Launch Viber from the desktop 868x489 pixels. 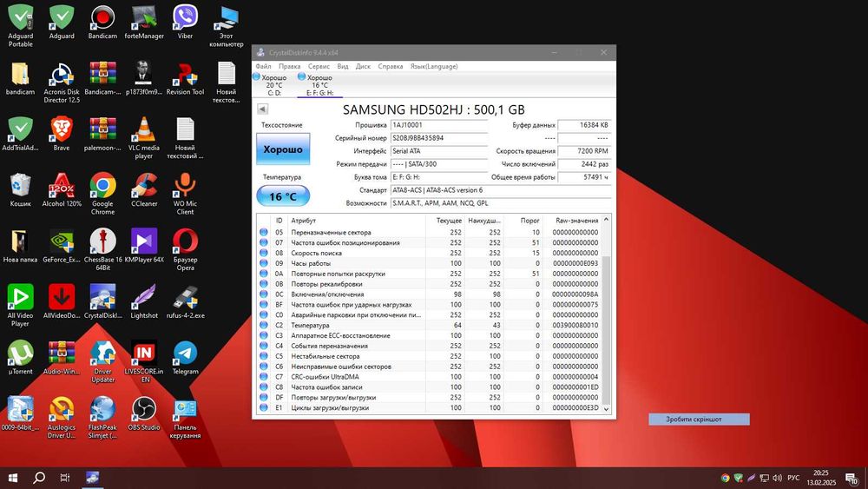(185, 23)
